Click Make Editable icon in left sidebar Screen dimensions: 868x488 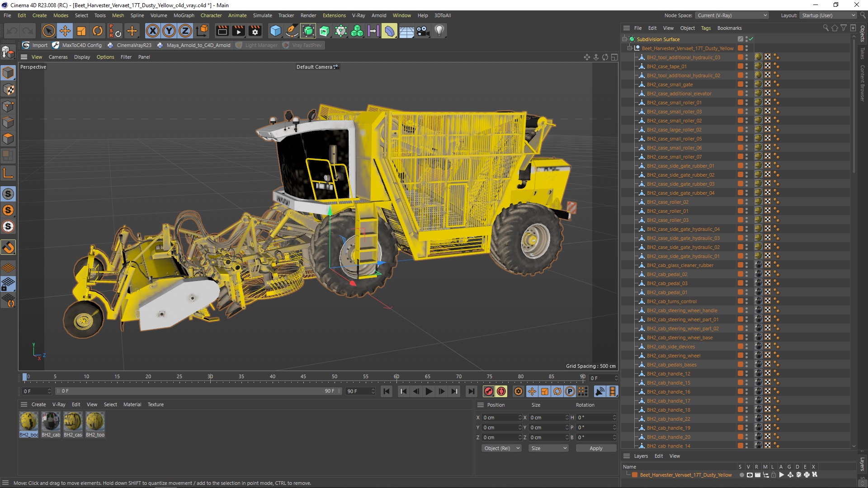(8, 52)
